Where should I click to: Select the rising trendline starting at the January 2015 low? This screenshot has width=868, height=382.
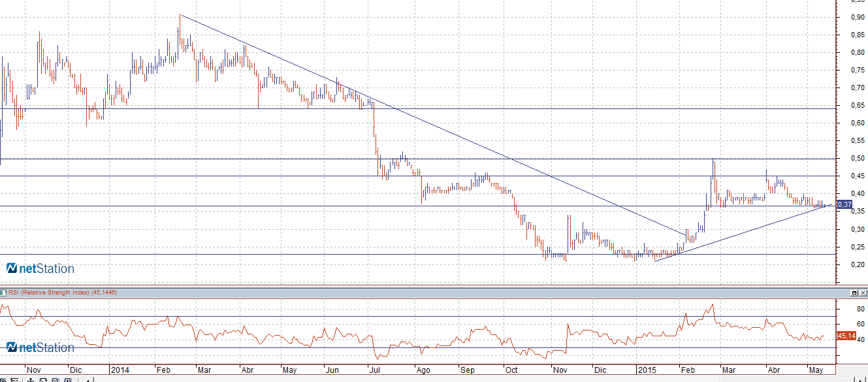(x=742, y=233)
